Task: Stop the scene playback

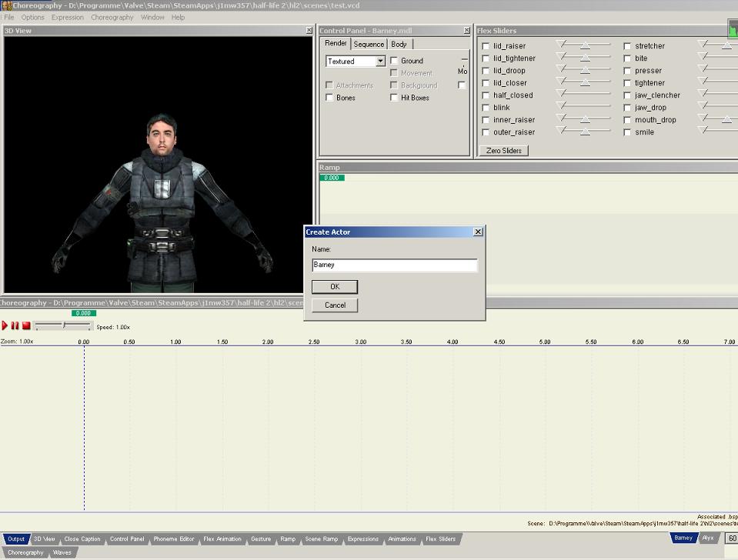Action: [x=26, y=325]
